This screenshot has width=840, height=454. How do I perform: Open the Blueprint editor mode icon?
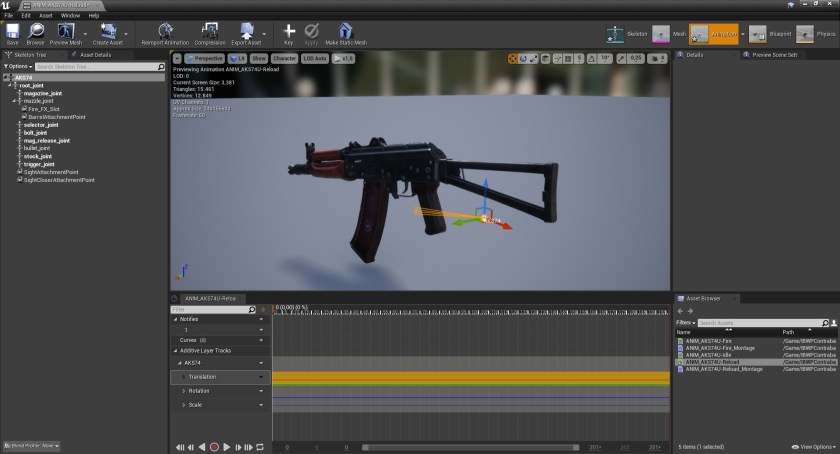[758, 34]
